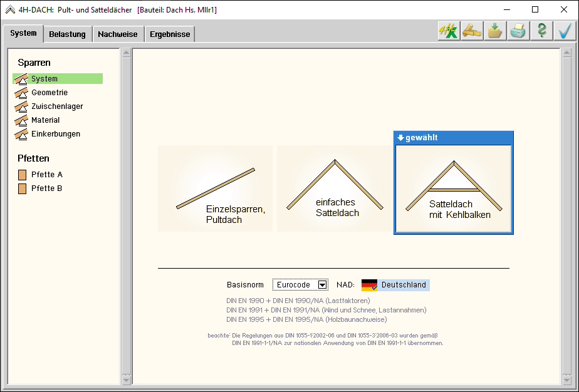
Task: Select einfaches Satteldach roof type
Action: click(334, 188)
